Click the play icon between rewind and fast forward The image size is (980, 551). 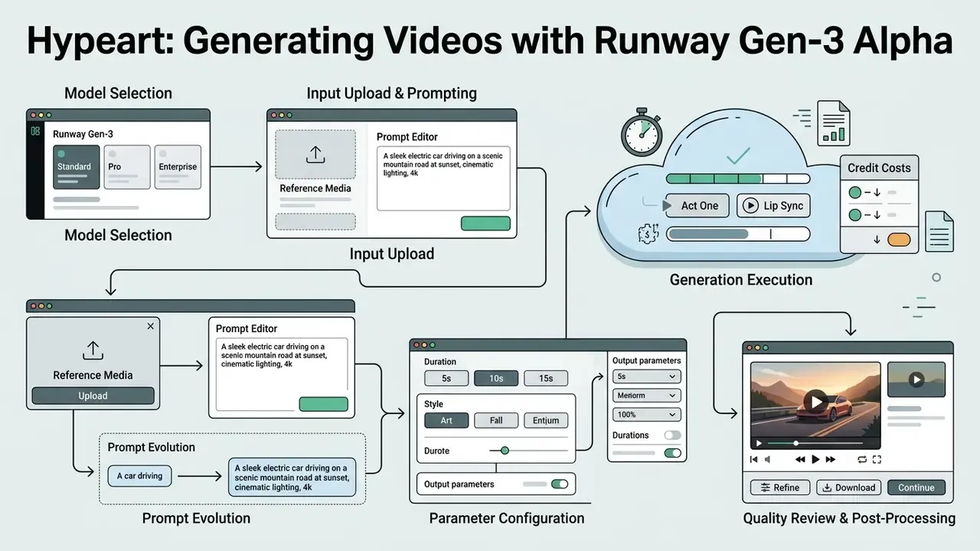(x=816, y=459)
